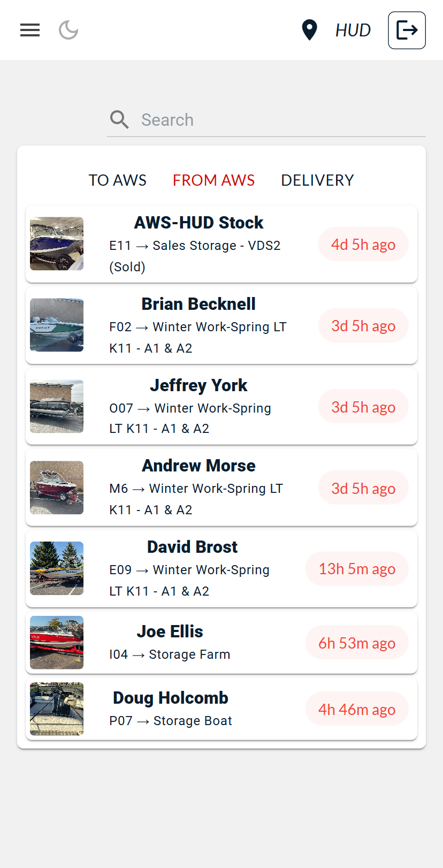Open the Doug Holcomb name link
The width and height of the screenshot is (443, 868).
(x=170, y=698)
